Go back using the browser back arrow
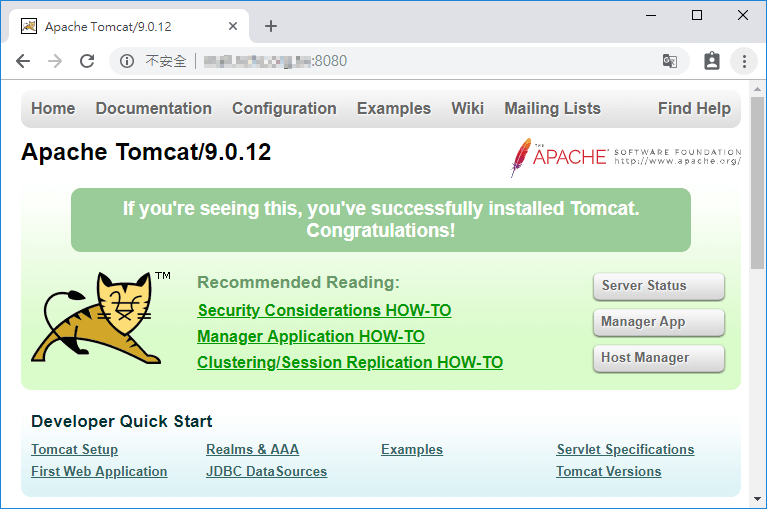This screenshot has width=767, height=509. coord(23,61)
